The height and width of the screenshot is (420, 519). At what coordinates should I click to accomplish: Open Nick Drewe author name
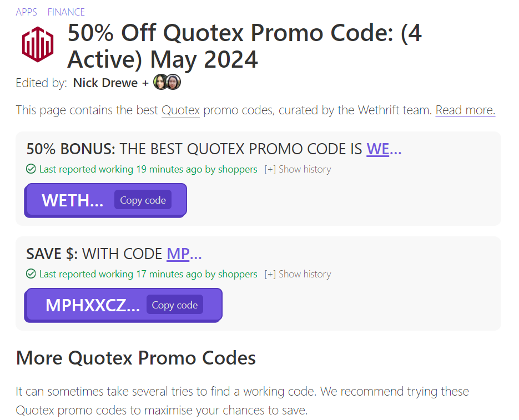coord(105,83)
